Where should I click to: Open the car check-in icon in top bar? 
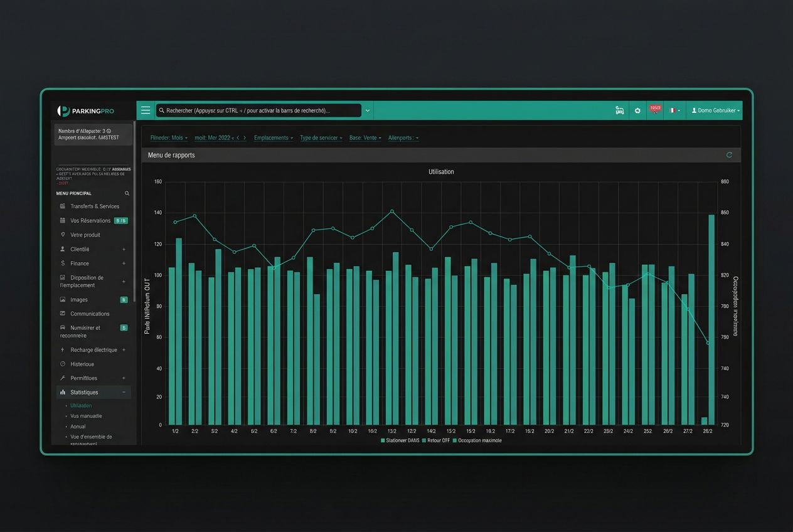click(620, 110)
